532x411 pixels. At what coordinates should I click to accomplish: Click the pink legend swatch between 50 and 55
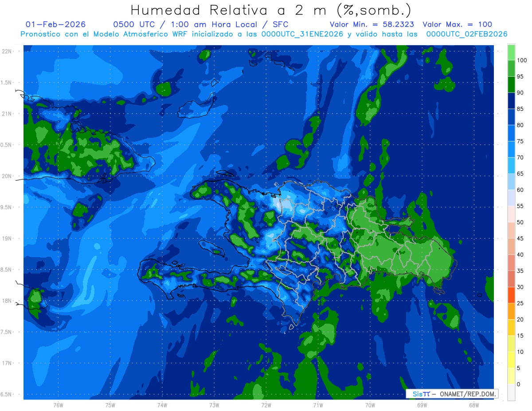click(x=511, y=214)
